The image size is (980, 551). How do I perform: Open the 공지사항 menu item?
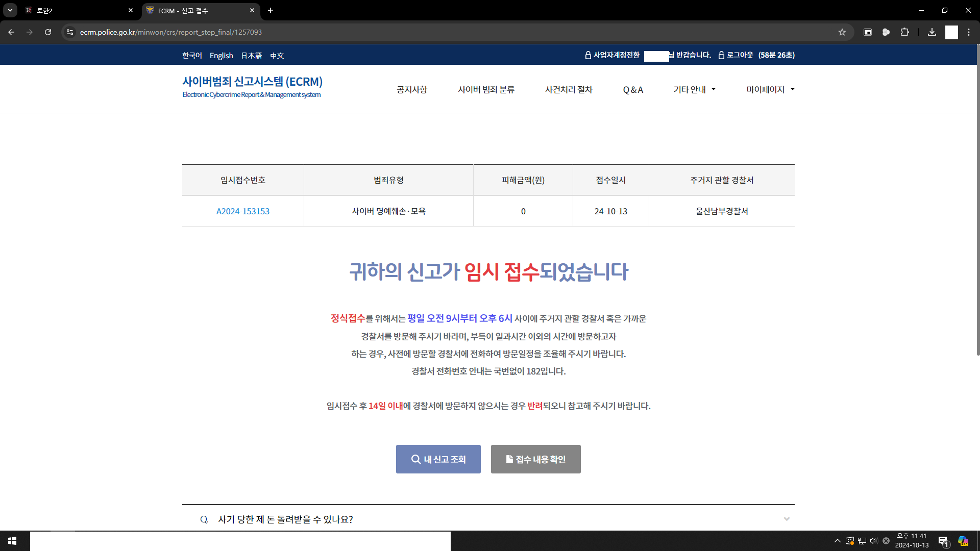412,90
